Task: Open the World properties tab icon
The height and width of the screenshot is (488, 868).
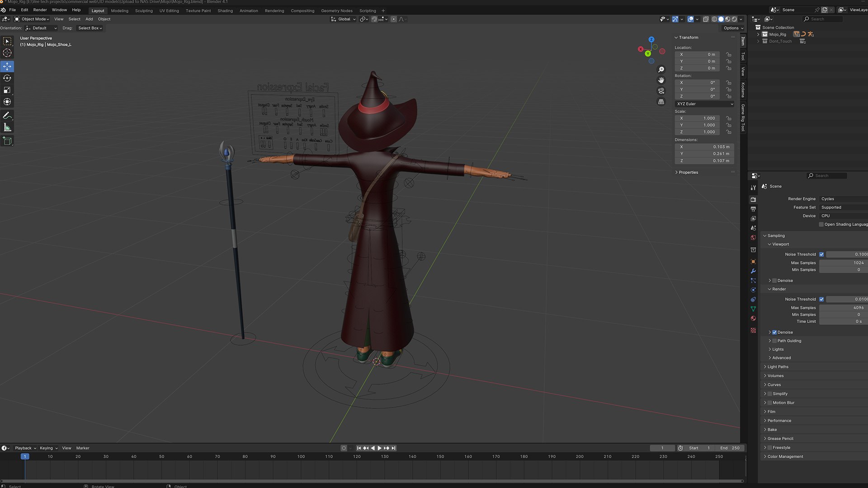Action: (753, 238)
